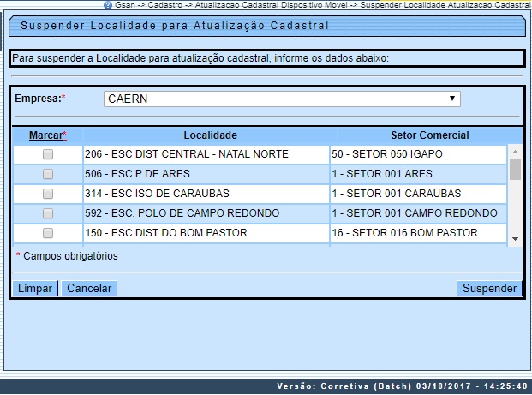Click the list scrollbar up arrow
The width and height of the screenshot is (532, 395).
coord(515,149)
